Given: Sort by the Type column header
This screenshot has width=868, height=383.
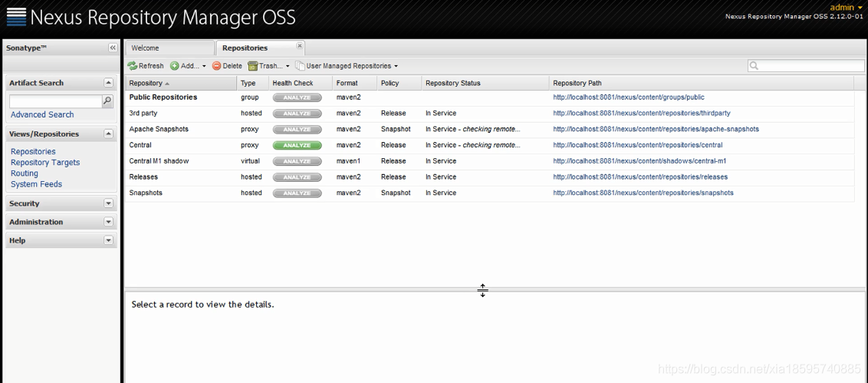Looking at the screenshot, I should click(x=253, y=83).
